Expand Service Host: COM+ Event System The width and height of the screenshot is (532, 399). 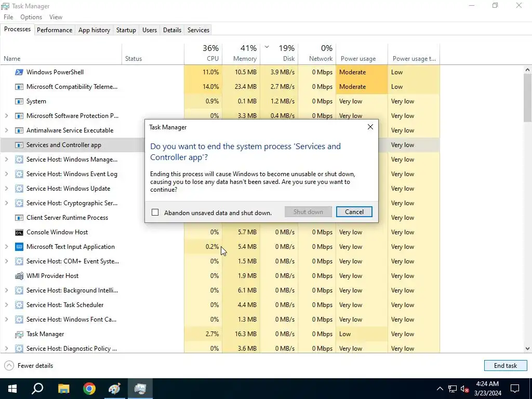pyautogui.click(x=6, y=261)
